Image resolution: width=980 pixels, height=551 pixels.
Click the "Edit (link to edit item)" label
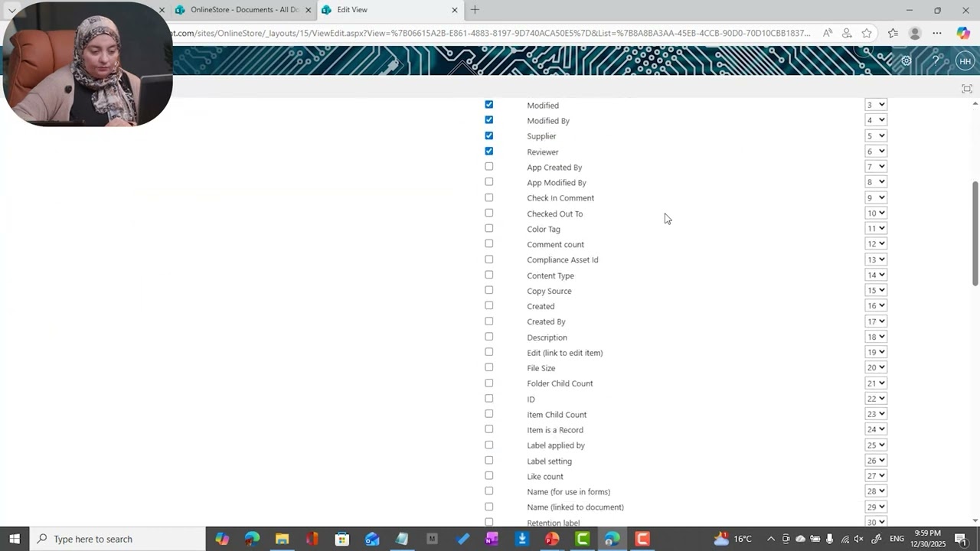pos(565,353)
